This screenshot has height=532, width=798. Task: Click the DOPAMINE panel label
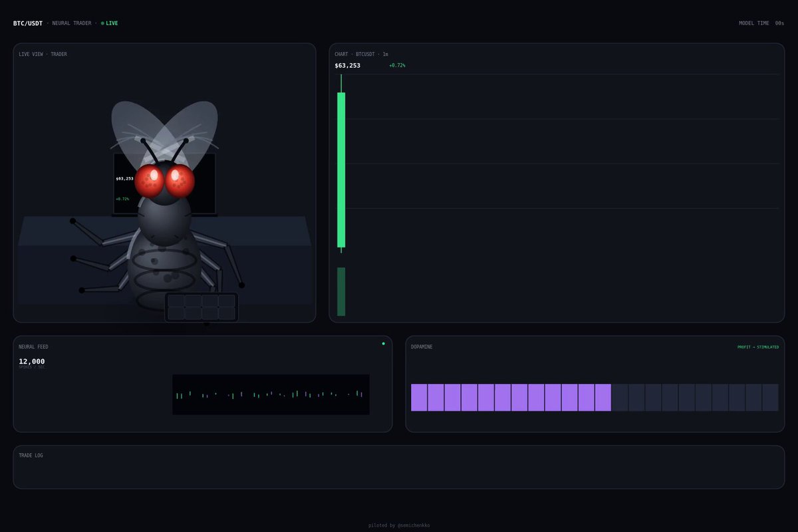coord(422,347)
